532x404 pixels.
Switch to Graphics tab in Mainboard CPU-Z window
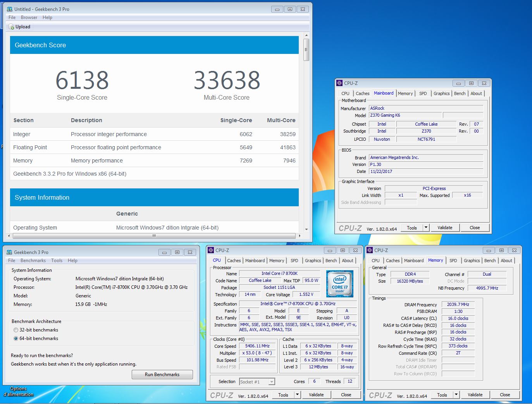click(x=442, y=93)
